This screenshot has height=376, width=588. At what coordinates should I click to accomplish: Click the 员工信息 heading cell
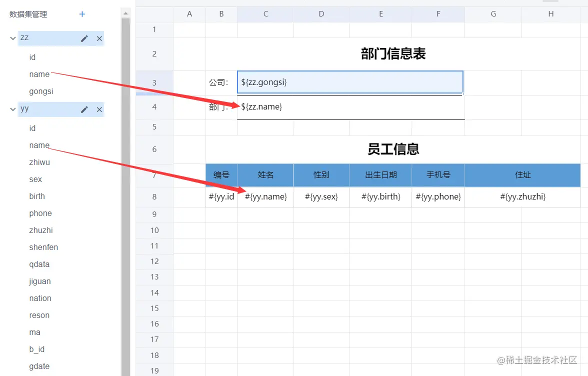coord(393,149)
